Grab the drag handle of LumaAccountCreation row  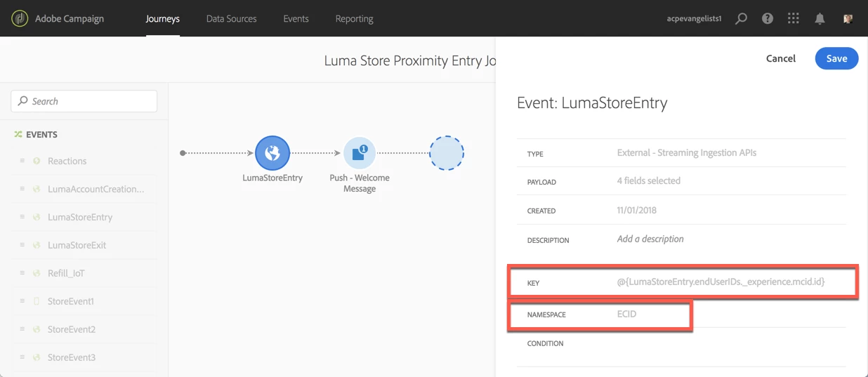tap(22, 189)
